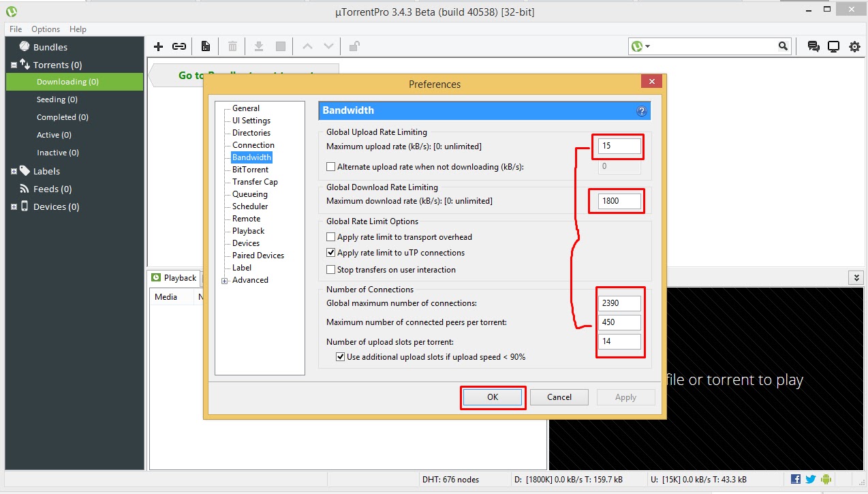
Task: Click the Maximum download rate field
Action: click(x=619, y=201)
